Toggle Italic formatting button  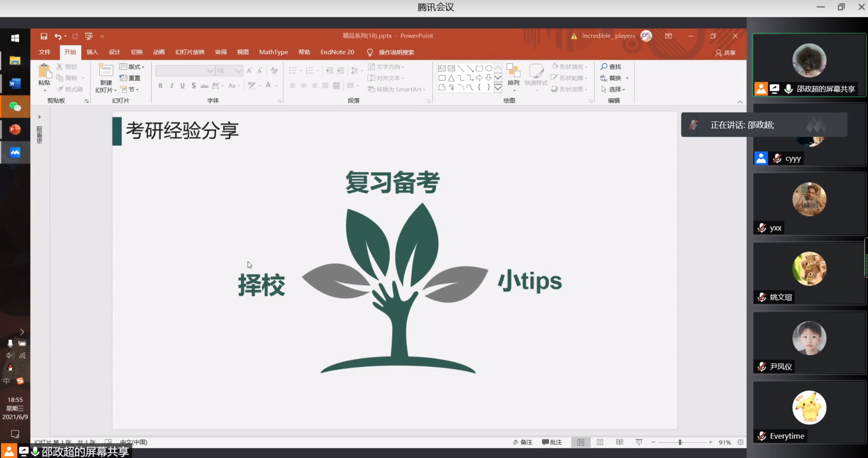pos(172,86)
